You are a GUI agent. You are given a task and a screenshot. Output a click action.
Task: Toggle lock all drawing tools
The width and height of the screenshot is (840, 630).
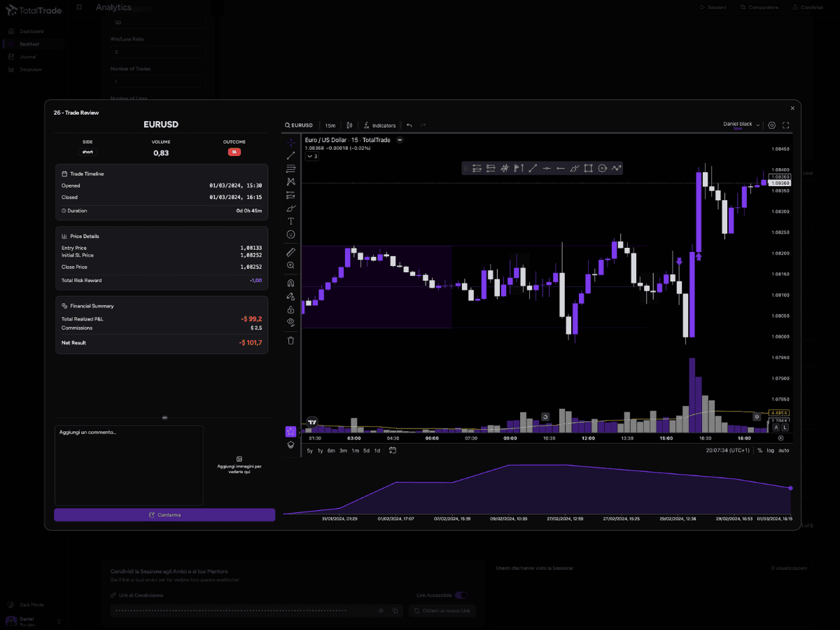pos(291,309)
